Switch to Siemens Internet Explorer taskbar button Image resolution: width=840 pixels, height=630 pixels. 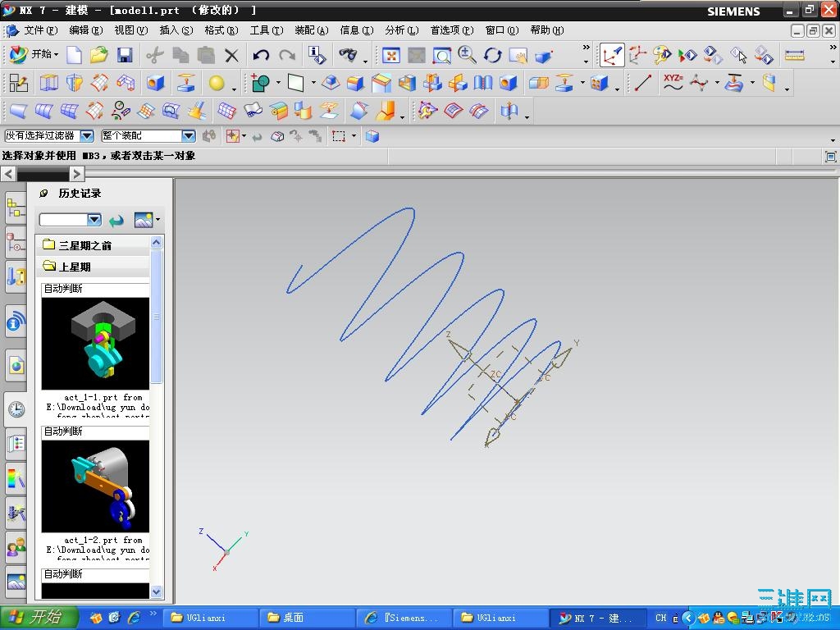(x=404, y=618)
